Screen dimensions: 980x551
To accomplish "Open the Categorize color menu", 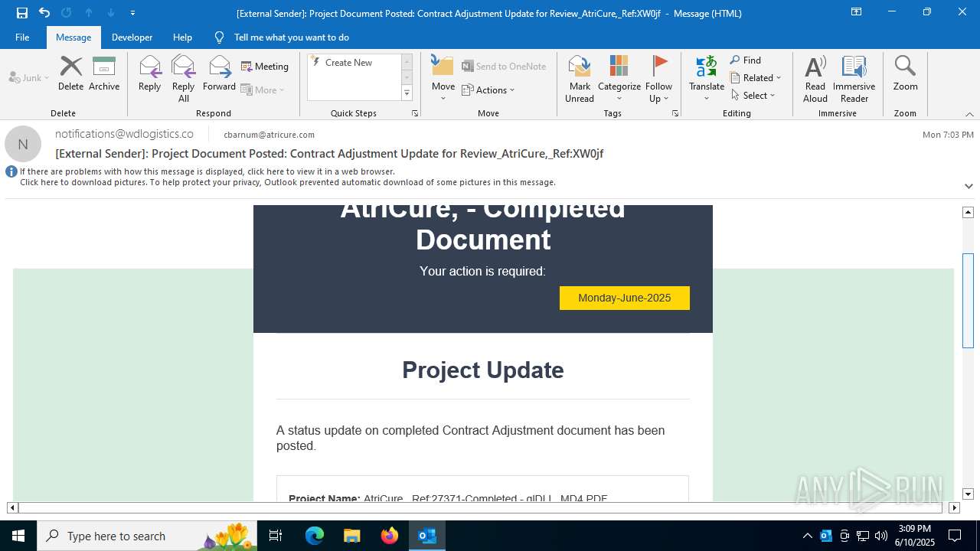I will tap(619, 78).
